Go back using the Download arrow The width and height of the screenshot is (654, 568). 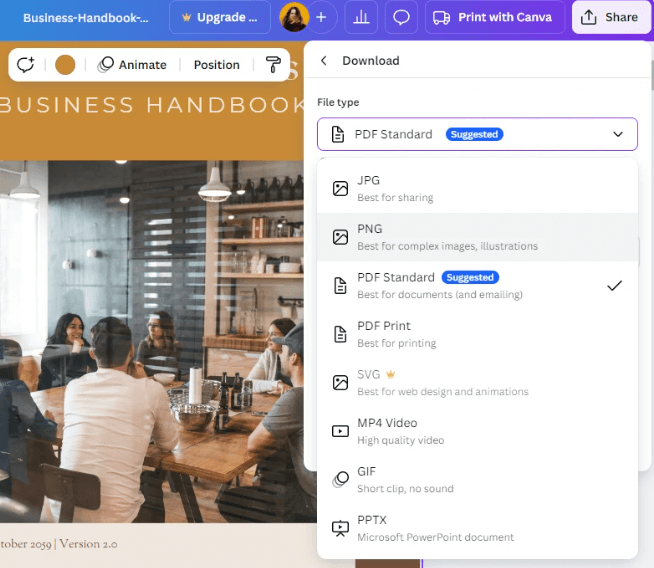[324, 61]
